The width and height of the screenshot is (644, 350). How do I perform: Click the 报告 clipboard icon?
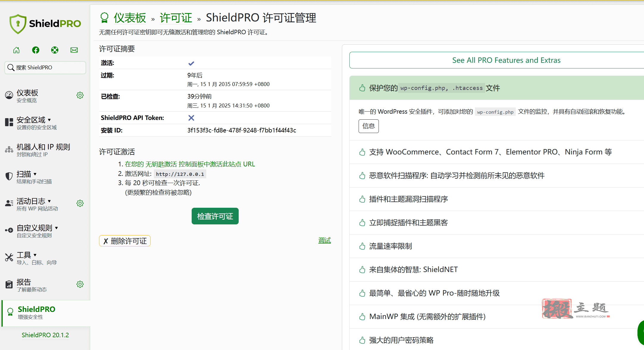coord(9,285)
